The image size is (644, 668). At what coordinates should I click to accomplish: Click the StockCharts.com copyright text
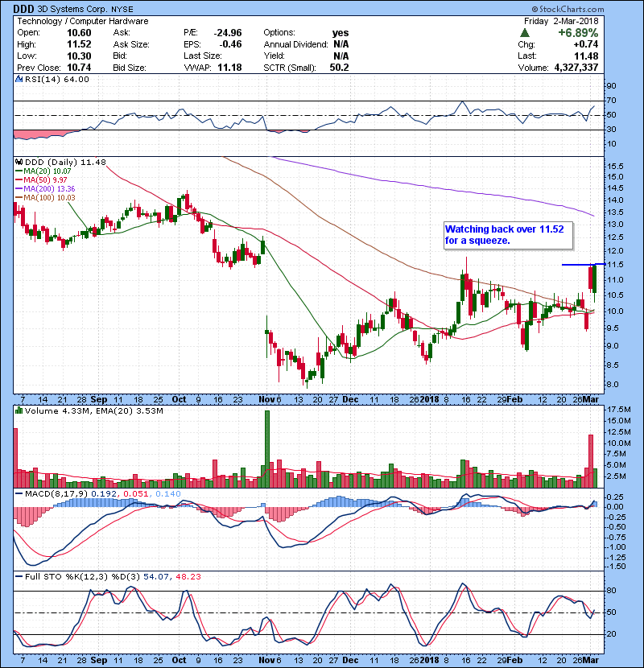(x=568, y=9)
